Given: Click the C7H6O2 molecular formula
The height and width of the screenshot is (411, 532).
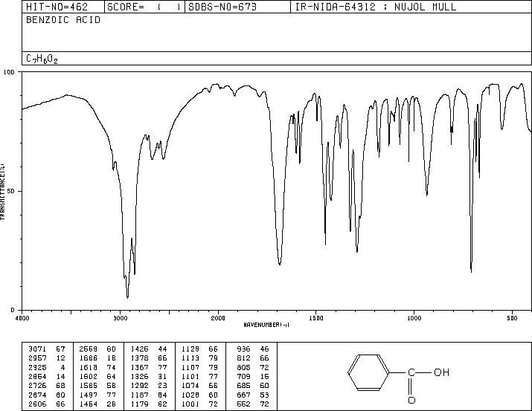Looking at the screenshot, I should (x=42, y=59).
